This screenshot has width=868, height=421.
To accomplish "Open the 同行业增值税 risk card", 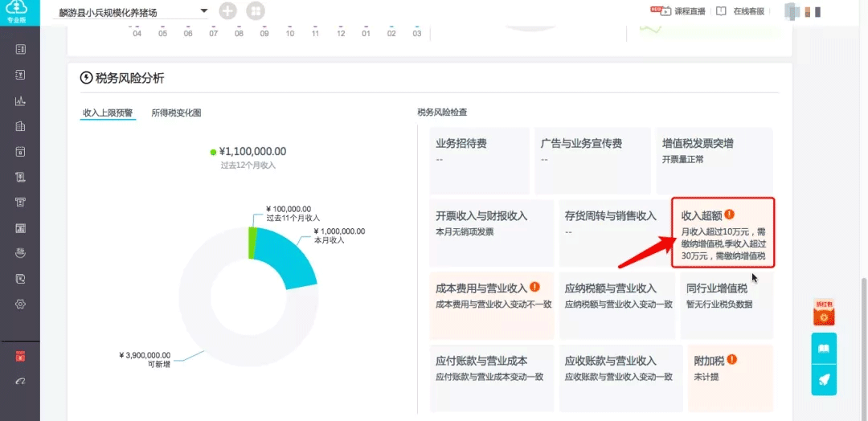I will click(727, 305).
